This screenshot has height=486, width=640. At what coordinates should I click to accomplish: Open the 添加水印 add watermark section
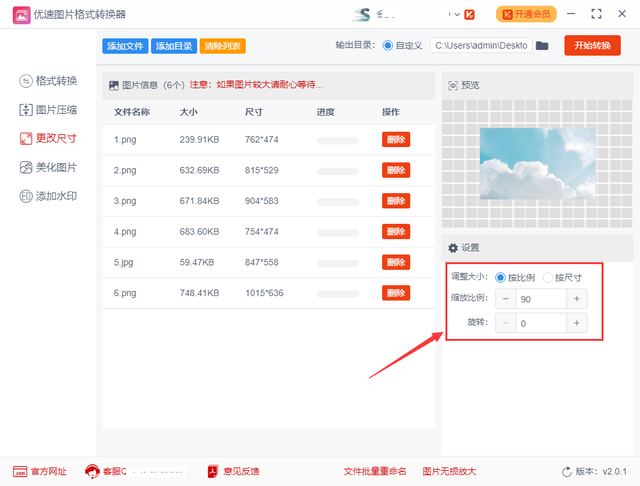(48, 196)
